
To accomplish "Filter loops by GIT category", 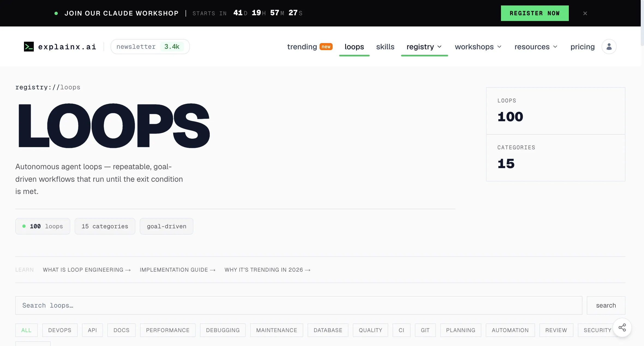I will pyautogui.click(x=425, y=330).
